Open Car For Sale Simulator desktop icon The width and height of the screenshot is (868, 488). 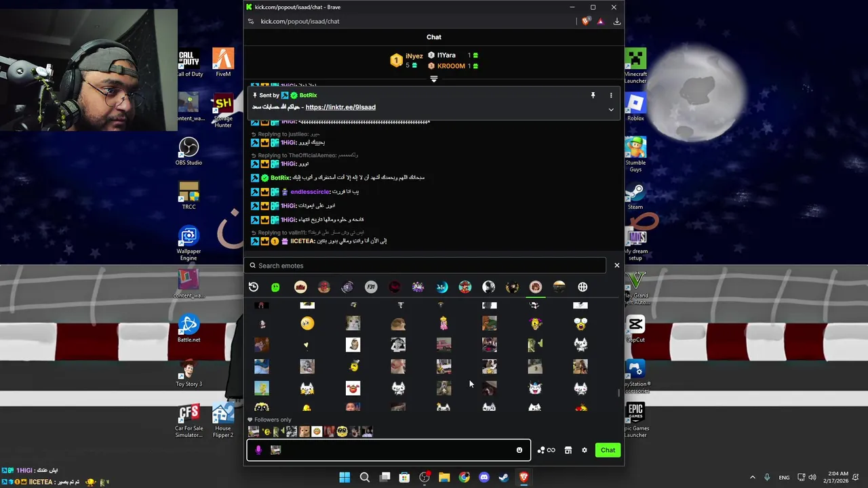tap(189, 420)
